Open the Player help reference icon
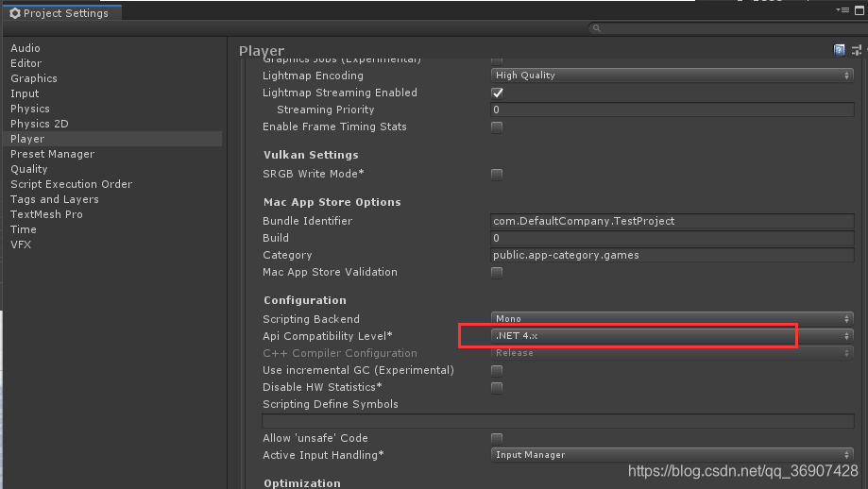868x489 pixels. (840, 50)
